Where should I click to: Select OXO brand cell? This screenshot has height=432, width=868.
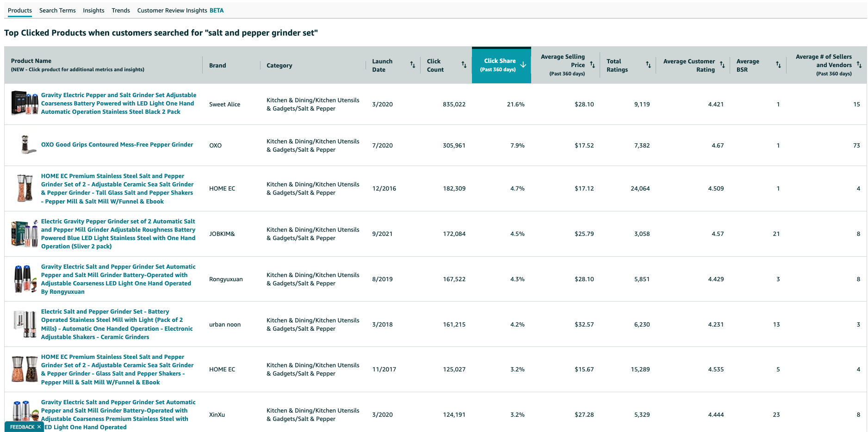pos(215,145)
